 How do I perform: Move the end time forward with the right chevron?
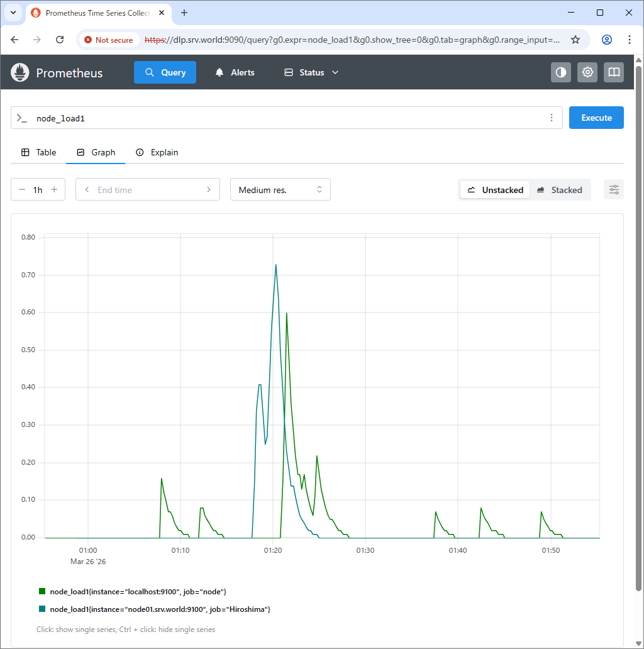[x=209, y=189]
